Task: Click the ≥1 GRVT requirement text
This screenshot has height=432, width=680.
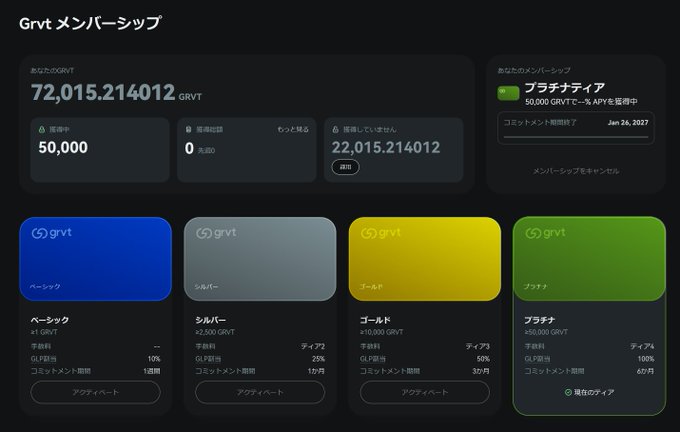Action: (x=44, y=332)
